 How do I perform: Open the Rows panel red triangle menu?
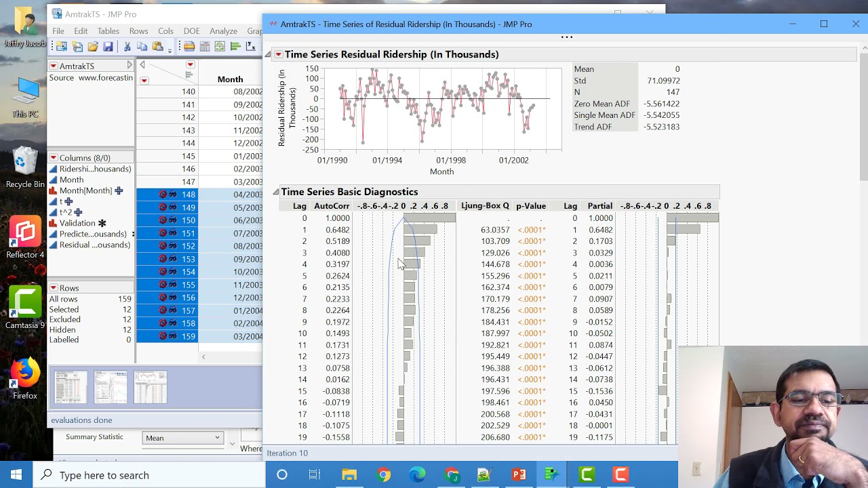tap(54, 288)
